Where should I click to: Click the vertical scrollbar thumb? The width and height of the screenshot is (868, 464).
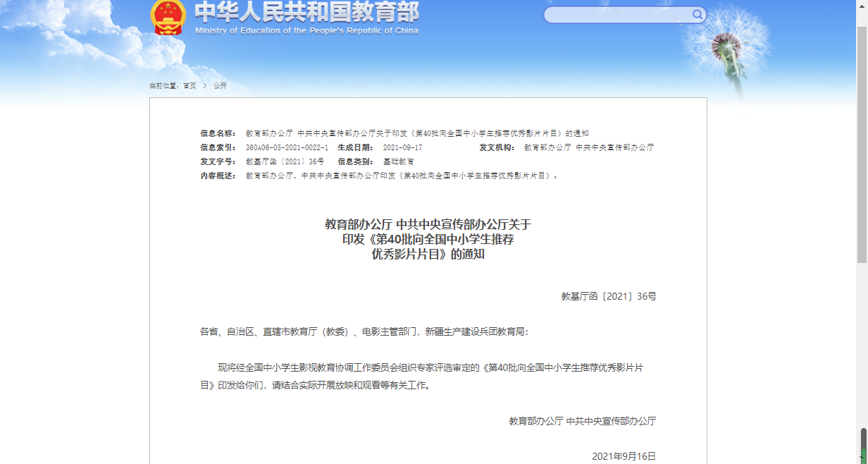[862, 145]
